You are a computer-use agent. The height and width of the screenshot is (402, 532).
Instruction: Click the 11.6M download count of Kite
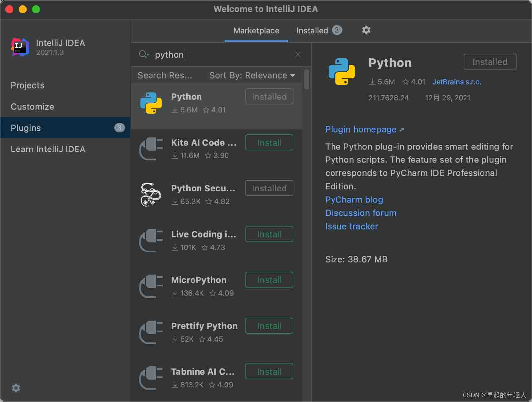(190, 155)
